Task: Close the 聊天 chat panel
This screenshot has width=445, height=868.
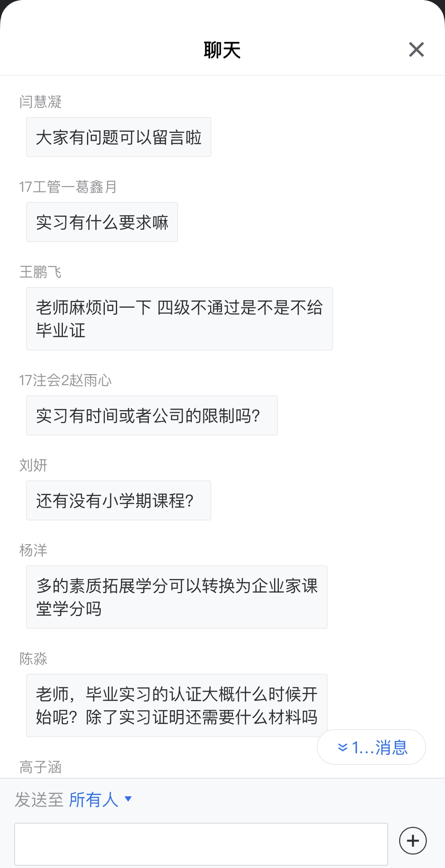Action: pyautogui.click(x=416, y=50)
